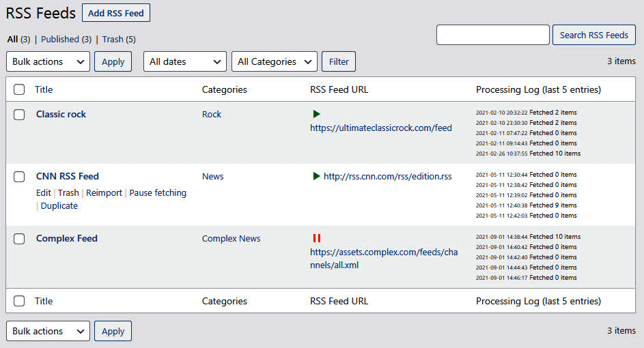Check the Classic rock row checkbox
This screenshot has height=348, width=644.
(19, 115)
